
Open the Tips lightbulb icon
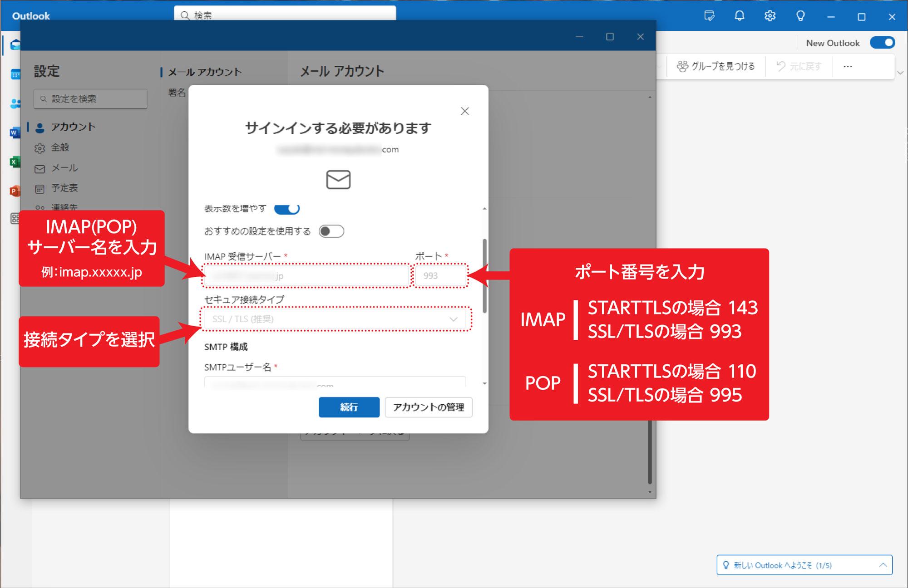point(800,16)
